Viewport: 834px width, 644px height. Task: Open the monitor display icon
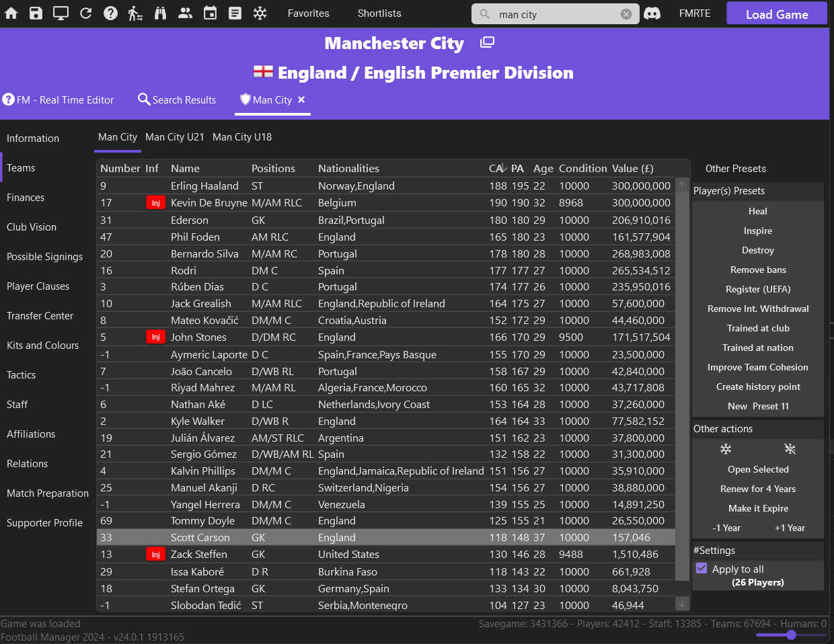tap(61, 13)
